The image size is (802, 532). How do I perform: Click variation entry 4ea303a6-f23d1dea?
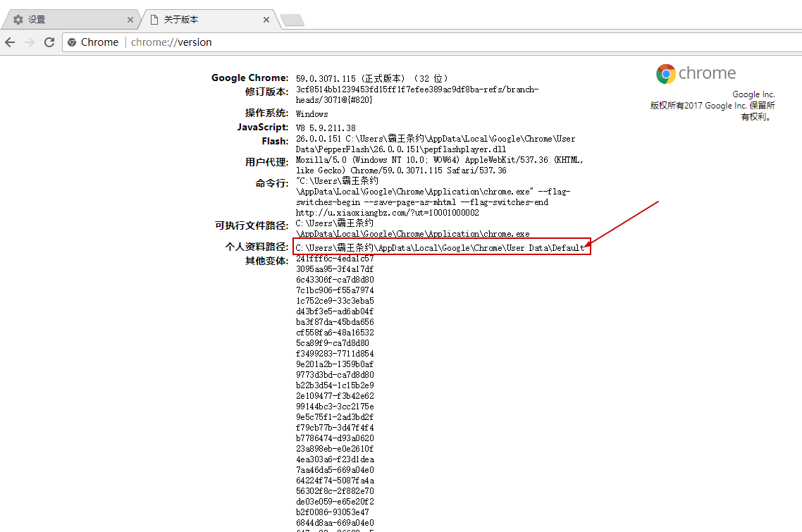point(335,459)
